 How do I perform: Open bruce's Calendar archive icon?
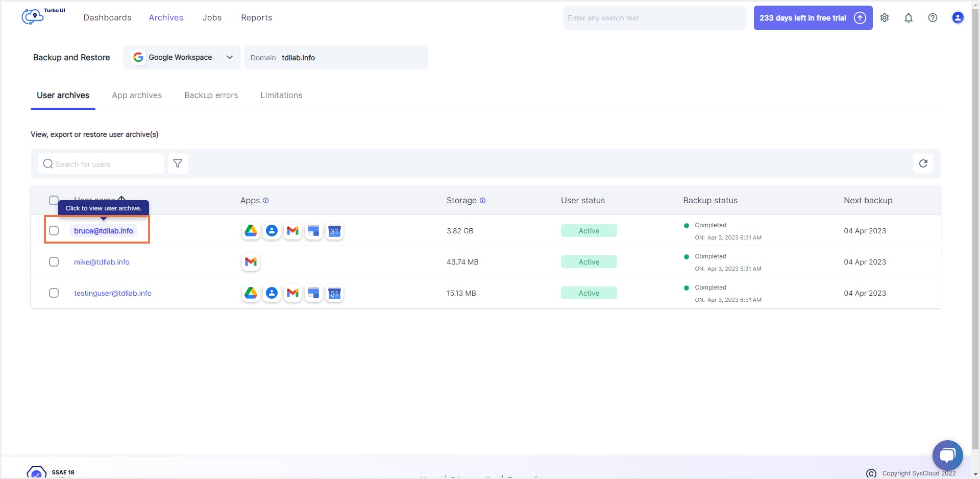[x=334, y=231]
